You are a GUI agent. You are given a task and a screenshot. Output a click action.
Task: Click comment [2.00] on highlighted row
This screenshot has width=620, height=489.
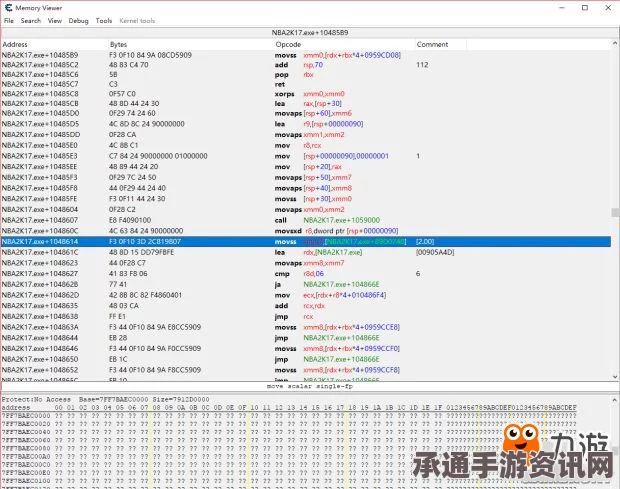click(425, 242)
